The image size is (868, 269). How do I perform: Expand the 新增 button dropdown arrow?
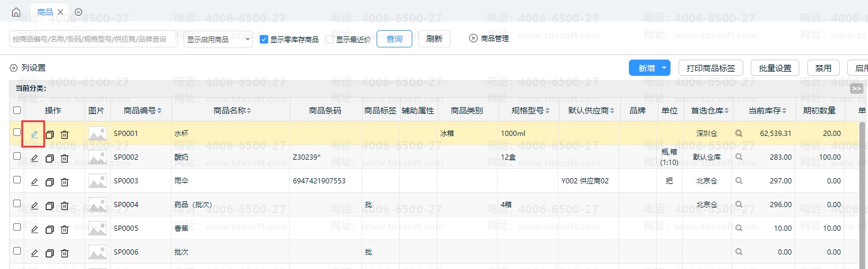(664, 68)
